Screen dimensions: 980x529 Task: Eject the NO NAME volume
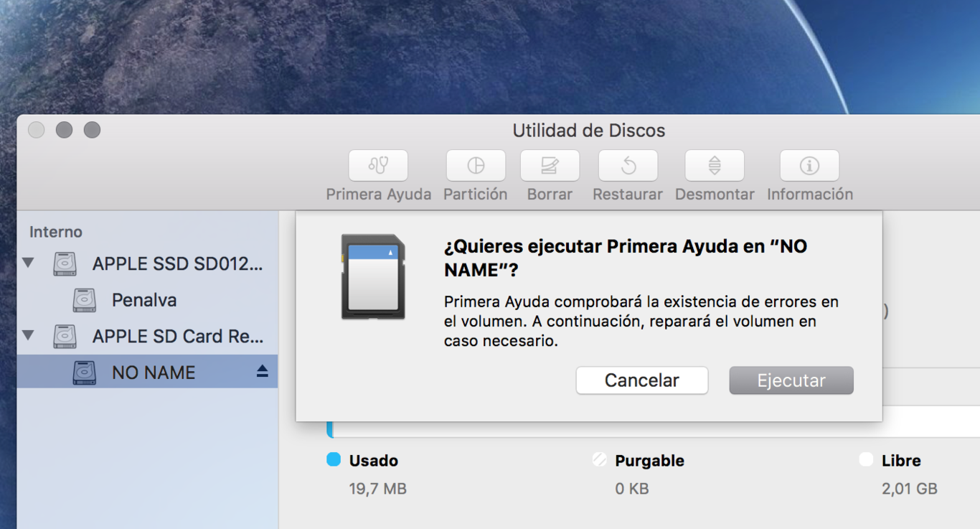click(262, 371)
